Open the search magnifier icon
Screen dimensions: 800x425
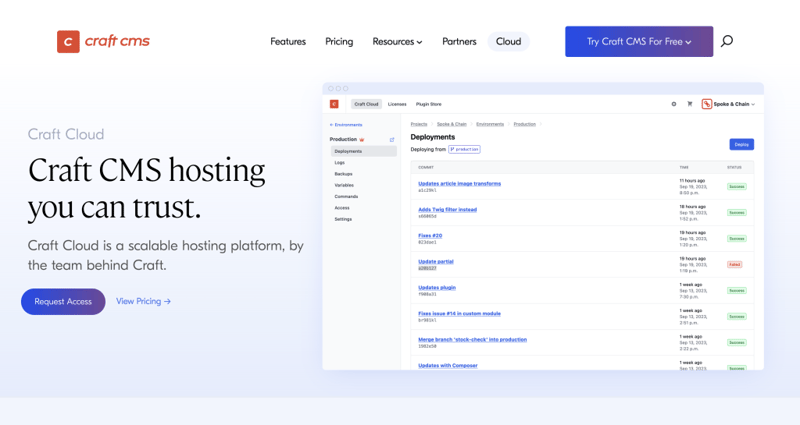click(x=727, y=41)
